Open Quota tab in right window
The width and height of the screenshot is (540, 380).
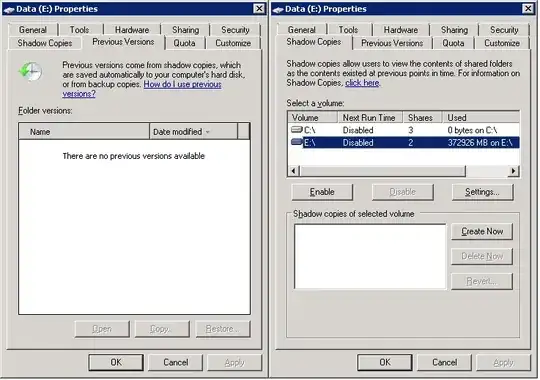pos(453,43)
